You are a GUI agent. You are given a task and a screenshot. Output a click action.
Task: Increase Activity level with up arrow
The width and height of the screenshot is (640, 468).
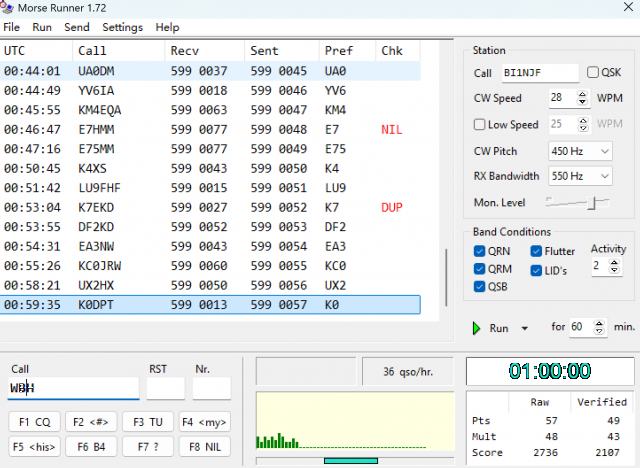point(614,262)
